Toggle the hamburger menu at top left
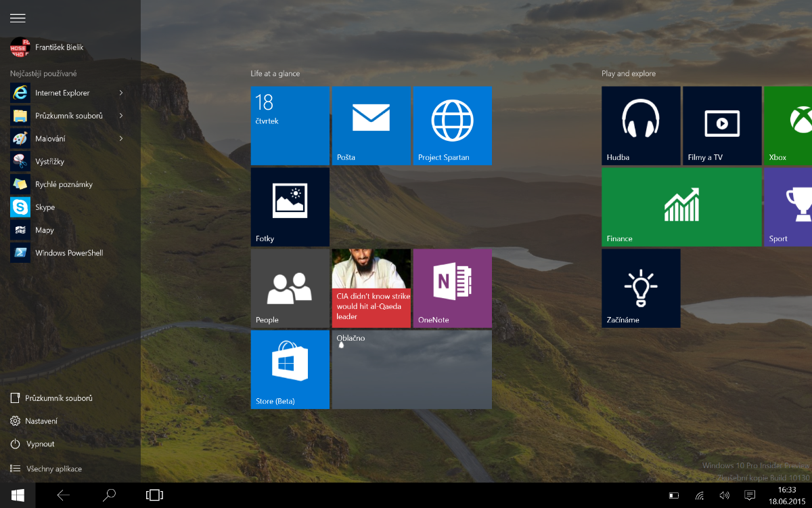Image resolution: width=812 pixels, height=508 pixels. (18, 18)
